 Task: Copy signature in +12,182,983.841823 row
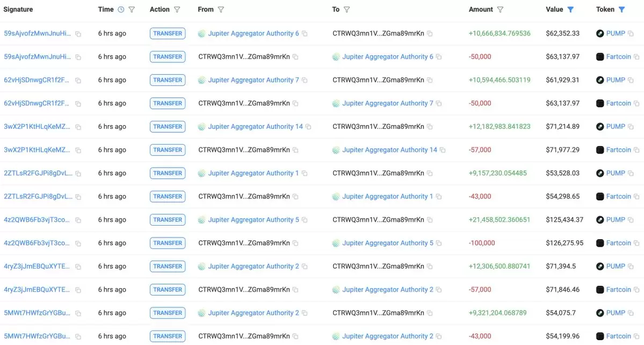tap(78, 127)
